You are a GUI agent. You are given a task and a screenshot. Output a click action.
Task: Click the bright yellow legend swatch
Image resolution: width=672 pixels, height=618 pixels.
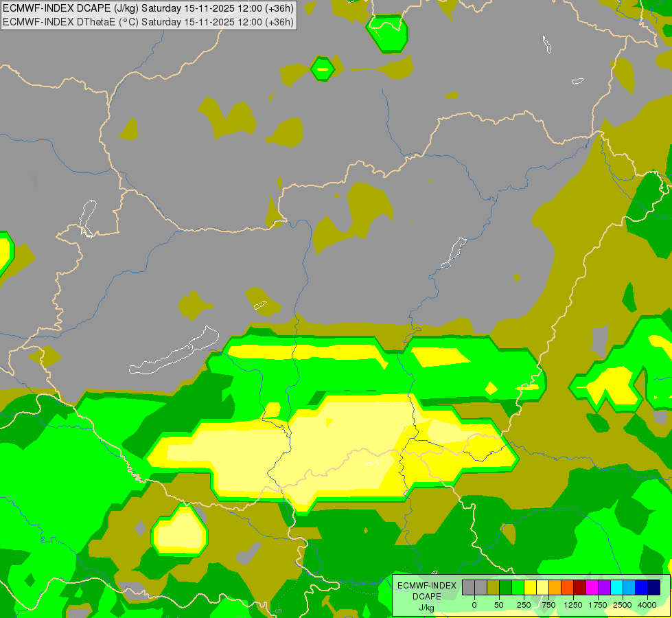pyautogui.click(x=530, y=587)
